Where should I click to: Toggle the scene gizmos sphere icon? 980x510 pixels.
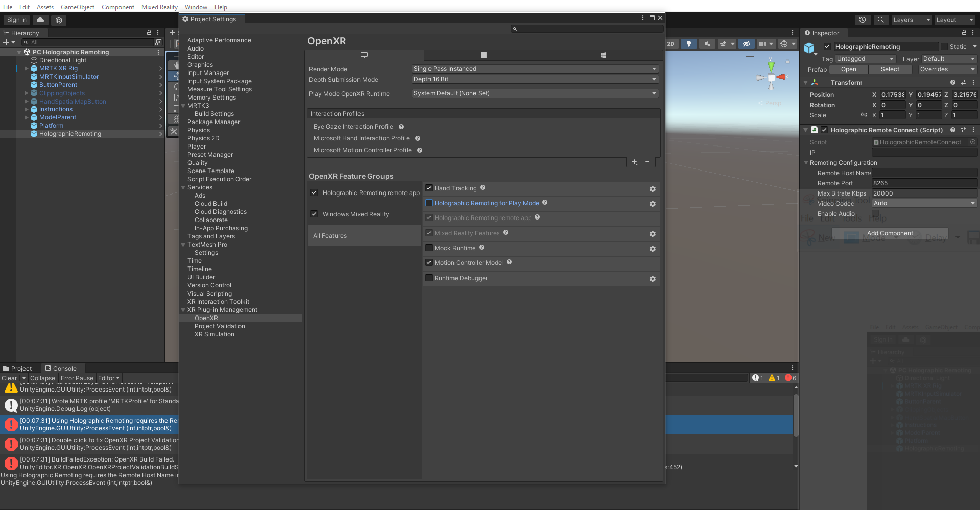[x=784, y=44]
